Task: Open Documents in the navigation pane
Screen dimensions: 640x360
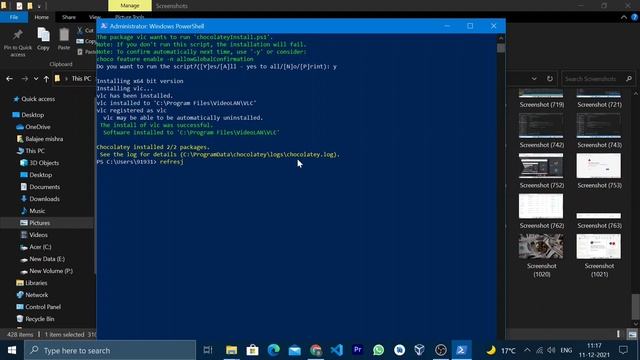Action: coord(44,187)
